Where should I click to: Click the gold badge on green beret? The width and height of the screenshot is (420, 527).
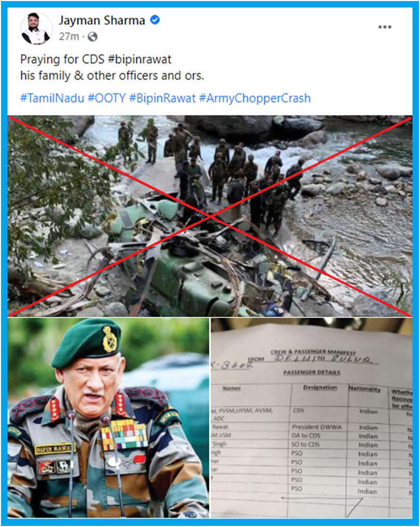coord(109,339)
